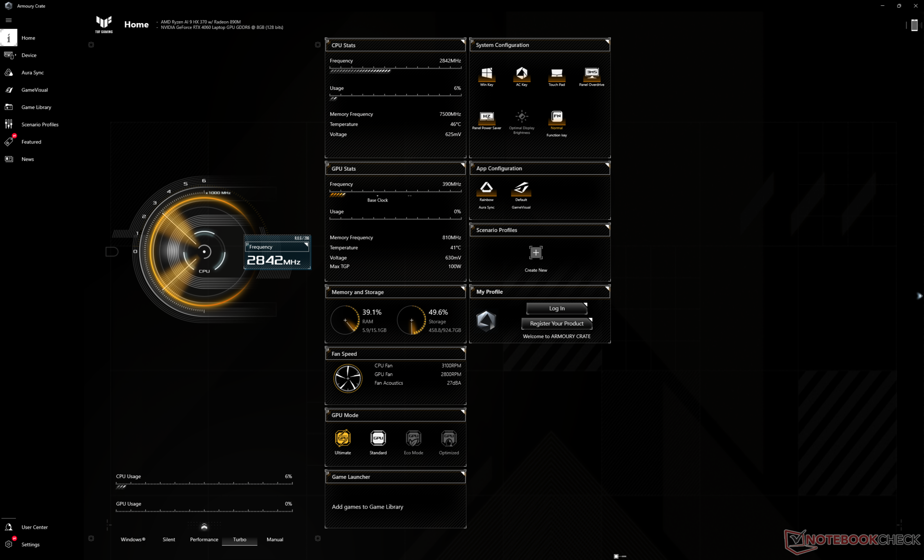Open Aura Sync Rainbow app configuration

click(487, 188)
